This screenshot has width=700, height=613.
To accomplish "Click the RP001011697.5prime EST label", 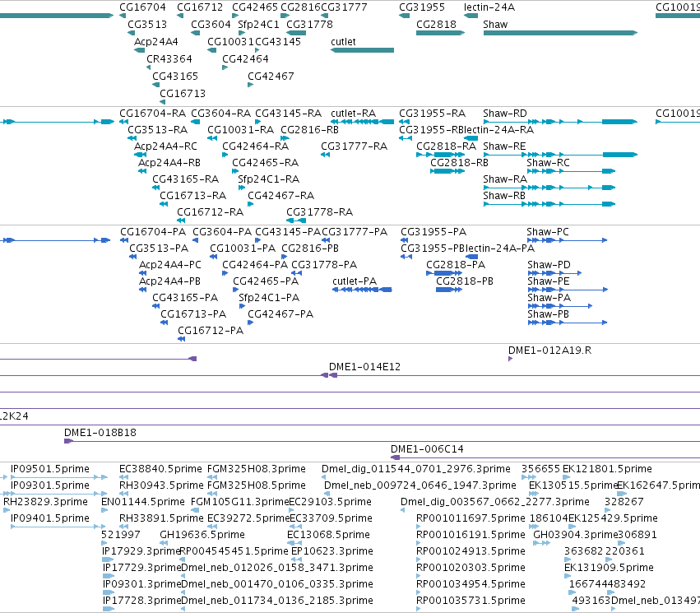I will [471, 519].
